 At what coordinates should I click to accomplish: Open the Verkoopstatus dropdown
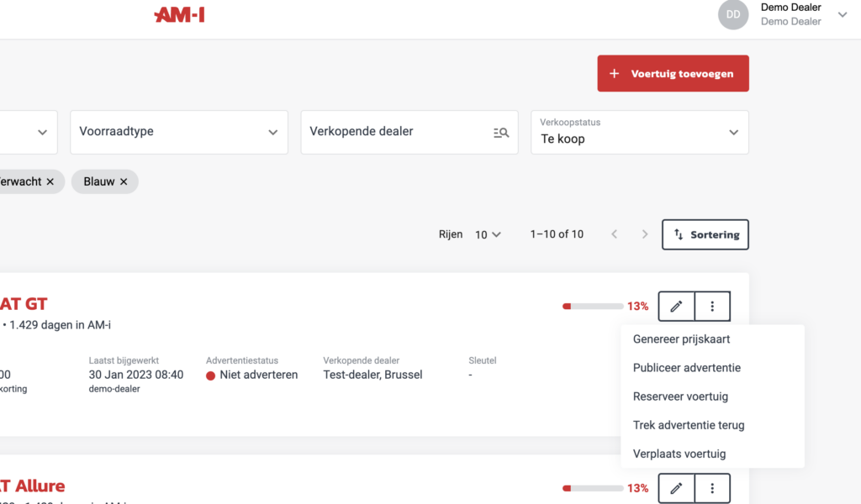click(x=733, y=132)
